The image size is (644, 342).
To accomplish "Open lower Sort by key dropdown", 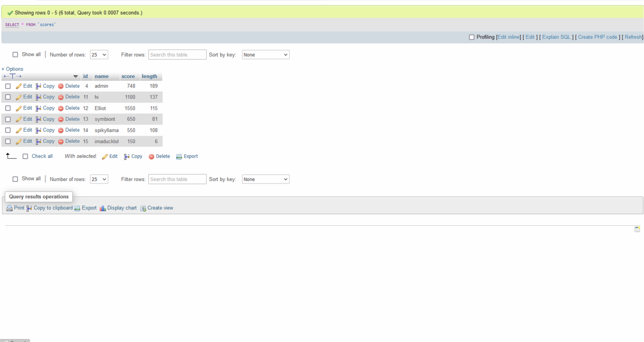I will [x=265, y=179].
